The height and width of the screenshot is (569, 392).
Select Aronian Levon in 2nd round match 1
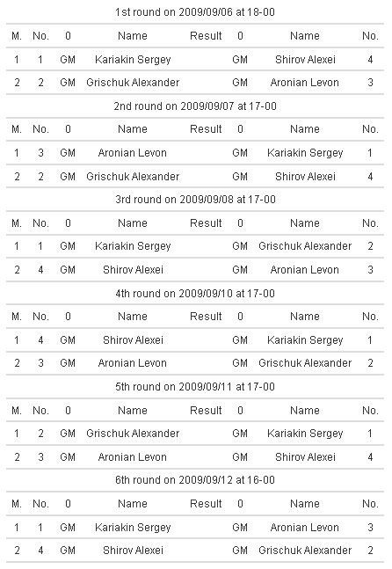tap(133, 153)
